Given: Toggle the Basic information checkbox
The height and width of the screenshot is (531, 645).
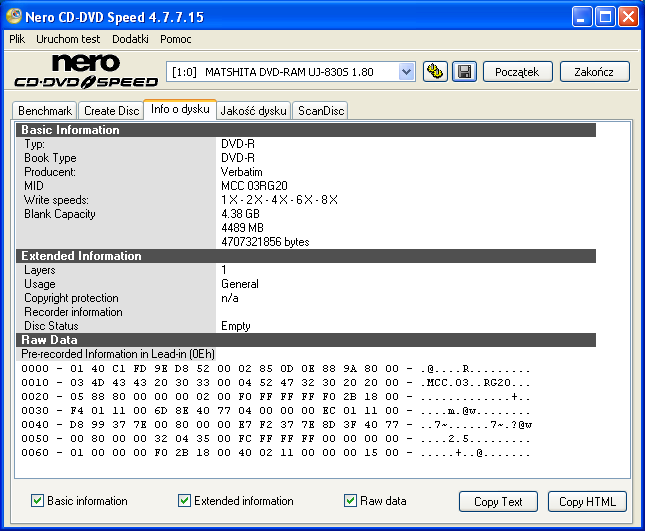Looking at the screenshot, I should pos(37,501).
